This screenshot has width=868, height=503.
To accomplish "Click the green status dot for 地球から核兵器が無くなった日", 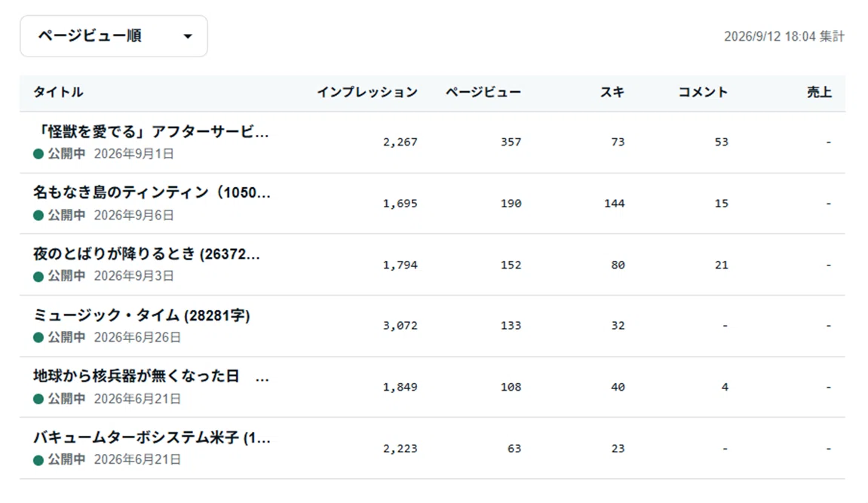I will point(38,398).
